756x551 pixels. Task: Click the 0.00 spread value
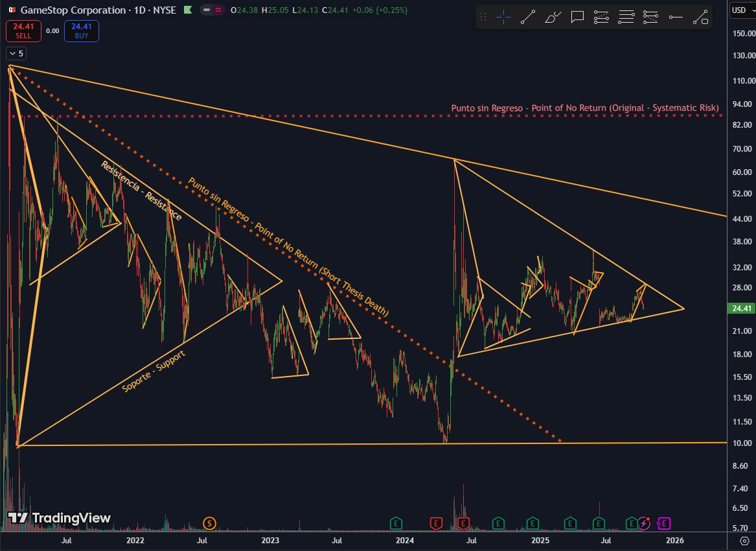tap(52, 31)
